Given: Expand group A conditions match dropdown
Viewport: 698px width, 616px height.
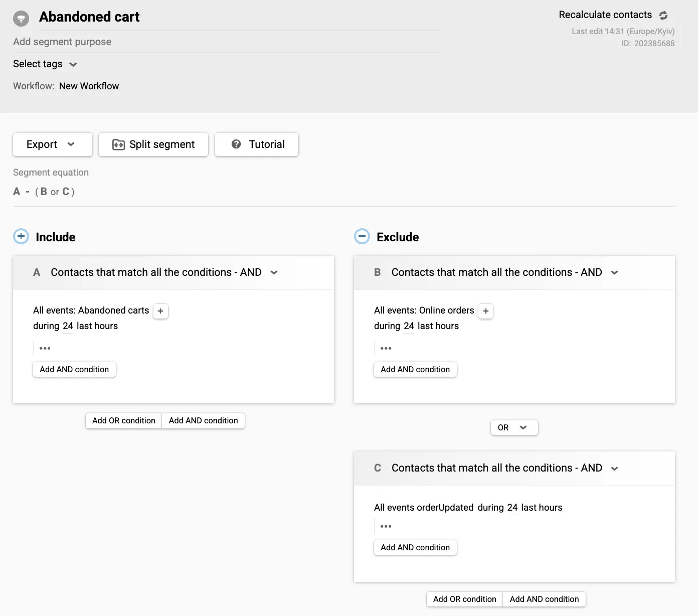Looking at the screenshot, I should tap(274, 272).
